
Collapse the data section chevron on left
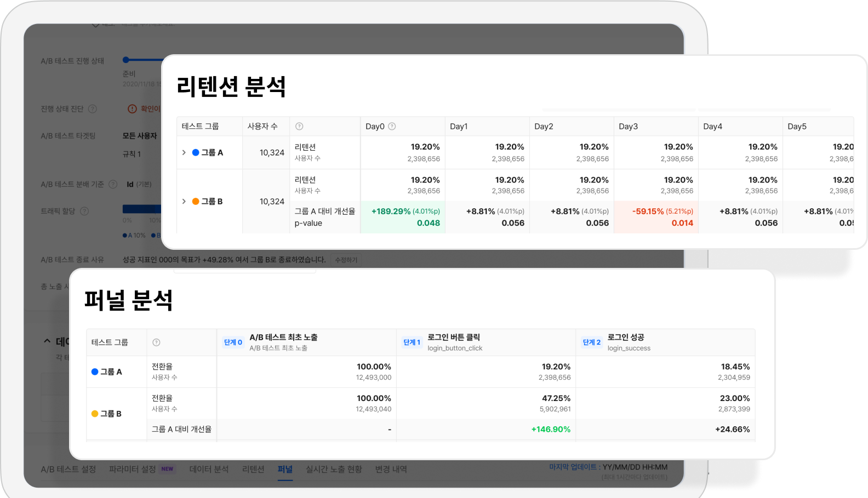click(x=47, y=341)
